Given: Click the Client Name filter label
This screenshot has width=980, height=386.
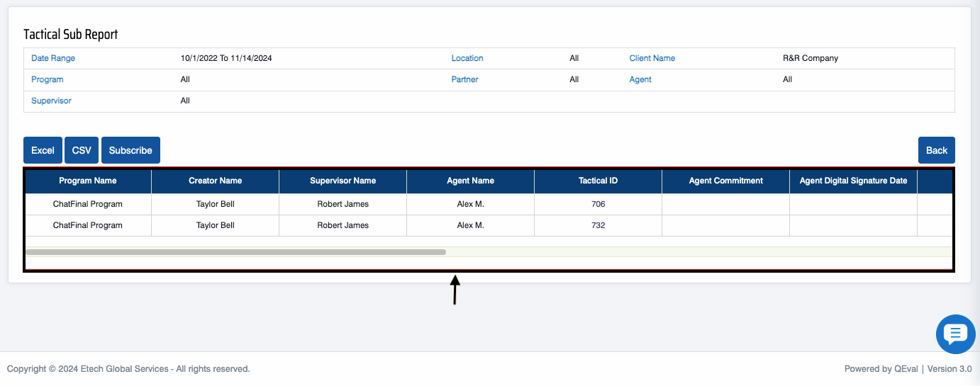Looking at the screenshot, I should tap(652, 58).
